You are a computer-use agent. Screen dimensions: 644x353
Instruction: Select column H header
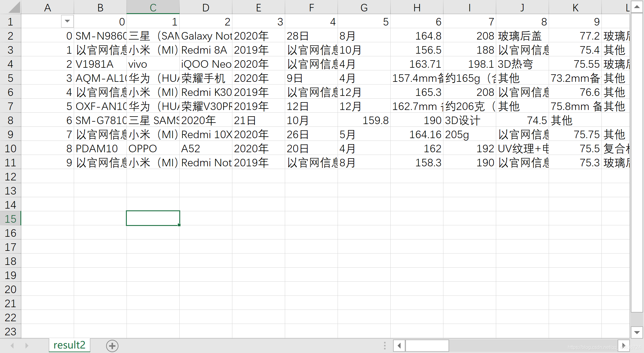coord(417,7)
